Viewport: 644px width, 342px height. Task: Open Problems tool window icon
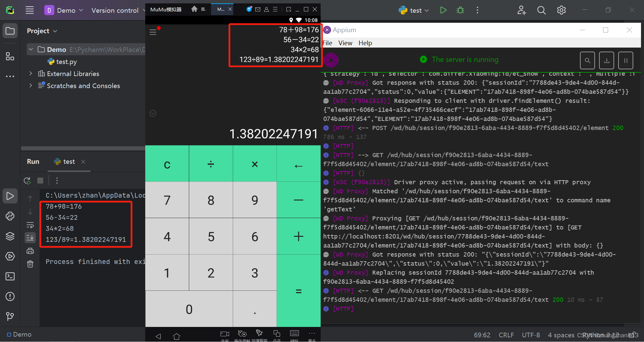10,296
